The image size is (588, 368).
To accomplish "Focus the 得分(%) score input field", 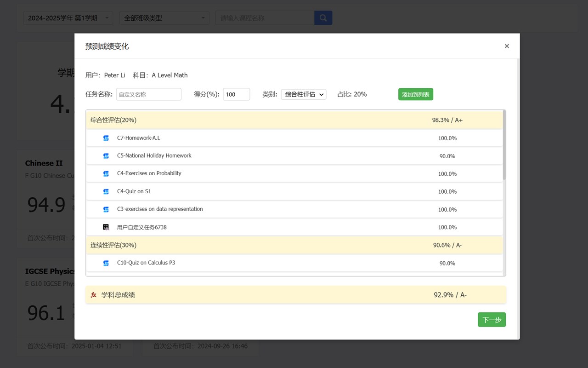I will pyautogui.click(x=237, y=94).
